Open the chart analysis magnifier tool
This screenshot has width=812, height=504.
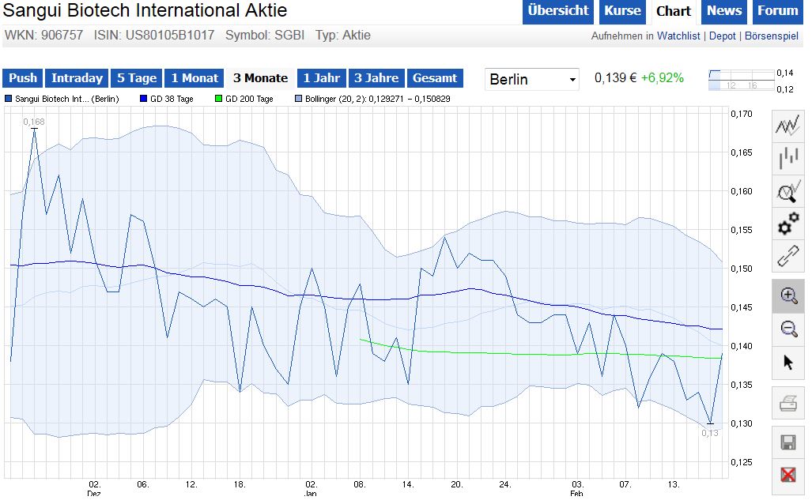click(x=787, y=192)
